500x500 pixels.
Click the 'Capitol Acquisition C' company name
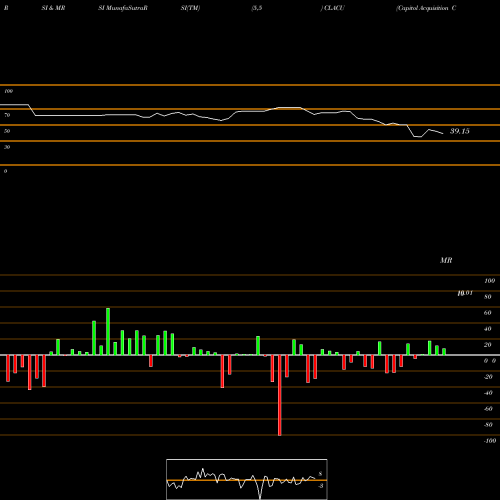click(x=426, y=8)
